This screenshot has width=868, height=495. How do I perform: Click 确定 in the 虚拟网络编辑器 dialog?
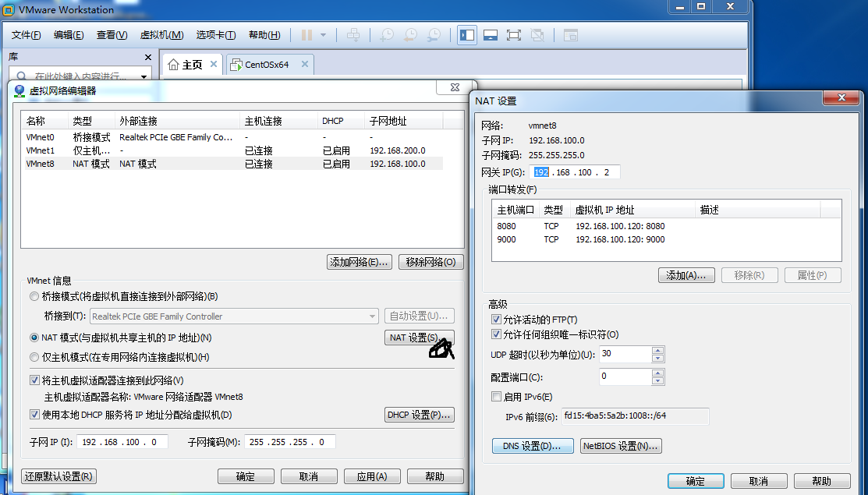click(x=246, y=476)
